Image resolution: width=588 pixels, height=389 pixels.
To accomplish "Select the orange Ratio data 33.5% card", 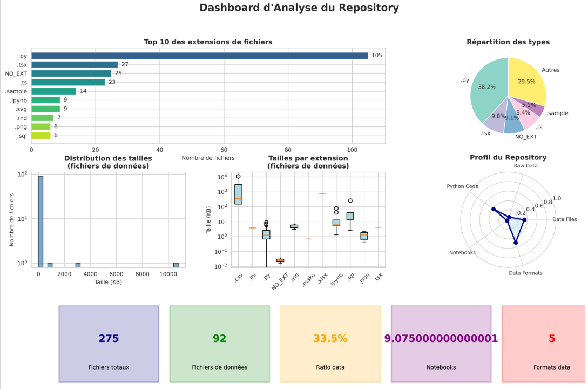I will (x=330, y=344).
